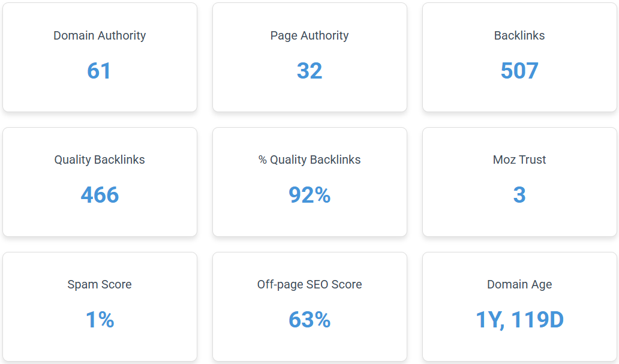Select the Quality Backlinks value 466

click(100, 195)
